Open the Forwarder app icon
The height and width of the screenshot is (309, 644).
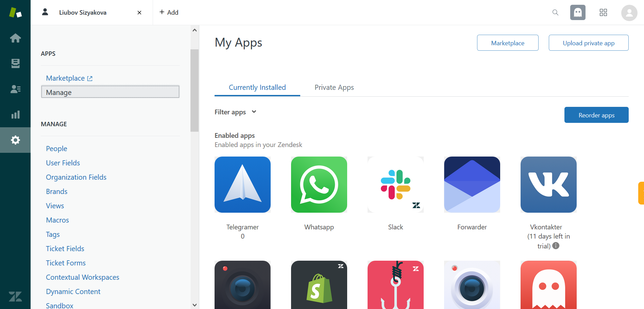click(x=472, y=184)
